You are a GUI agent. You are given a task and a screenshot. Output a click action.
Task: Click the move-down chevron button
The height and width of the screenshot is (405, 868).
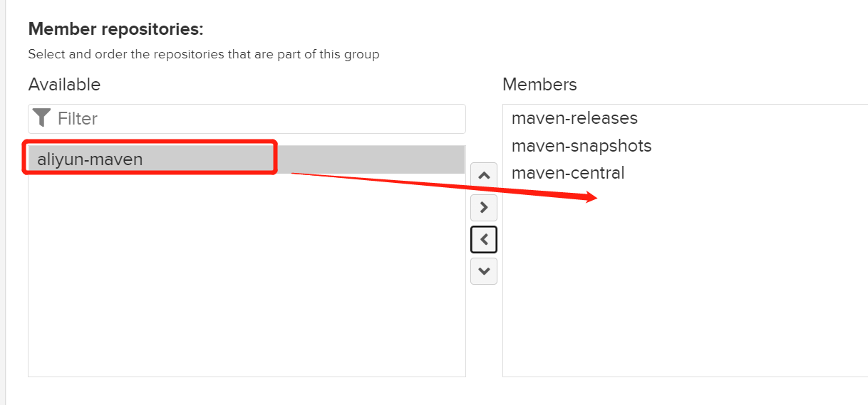[x=484, y=271]
